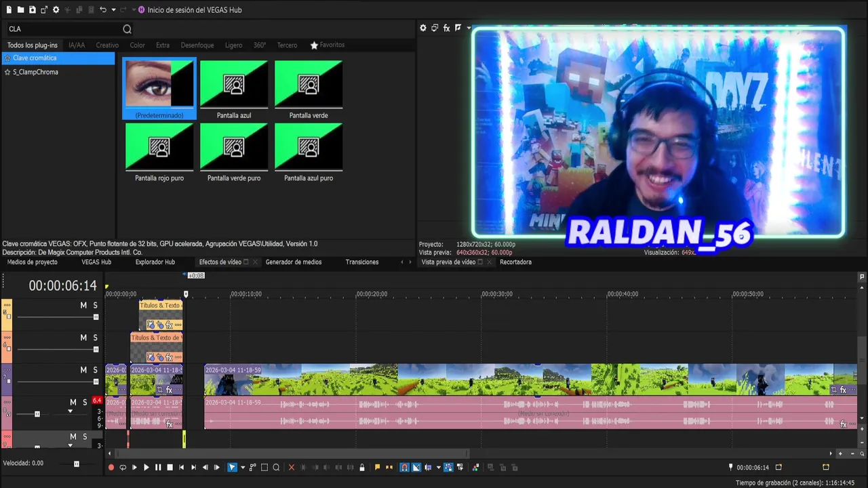Screen dimensions: 868x488
Task: Click the volume slider on audio track 8
Action: coord(37,414)
